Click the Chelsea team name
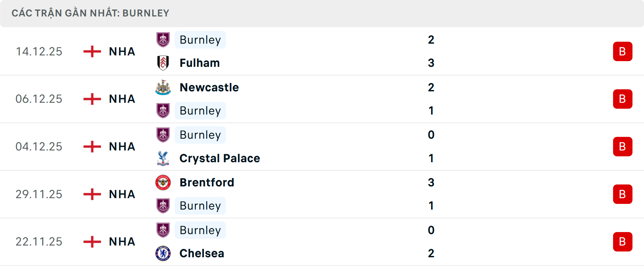The image size is (644, 266). coord(202,253)
